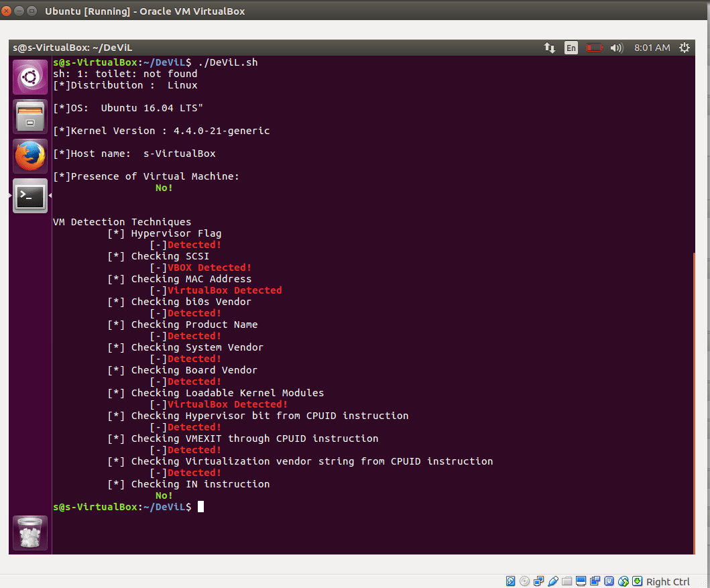Click the 'Checking MAC Address' line
This screenshot has width=710, height=588.
click(179, 279)
